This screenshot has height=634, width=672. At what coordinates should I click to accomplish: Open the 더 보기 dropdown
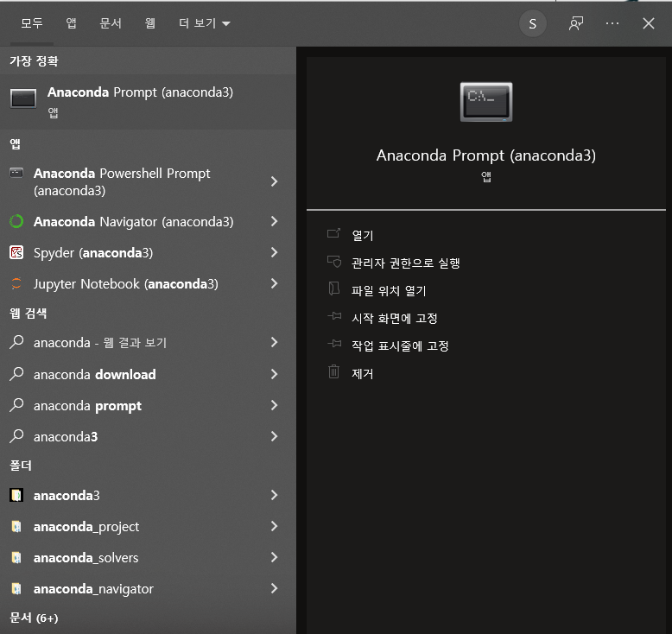coord(205,23)
